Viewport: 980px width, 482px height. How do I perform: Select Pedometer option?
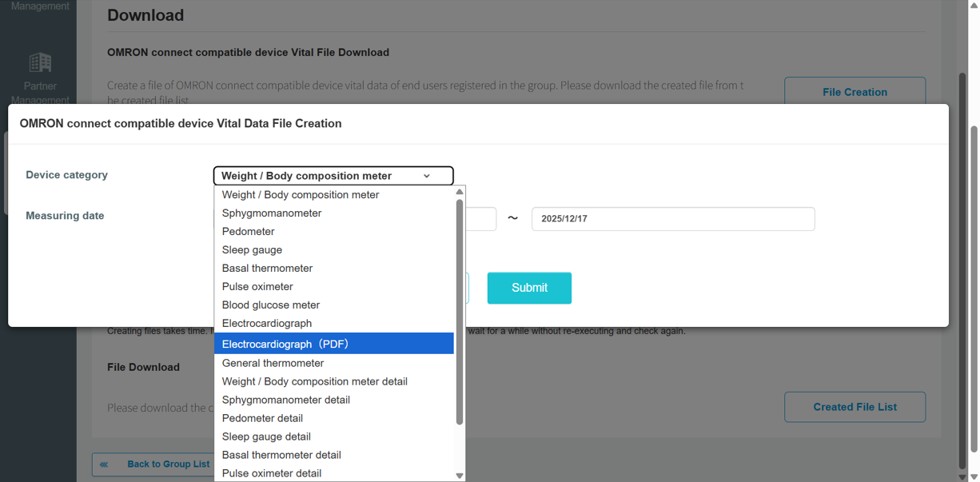[334, 232]
